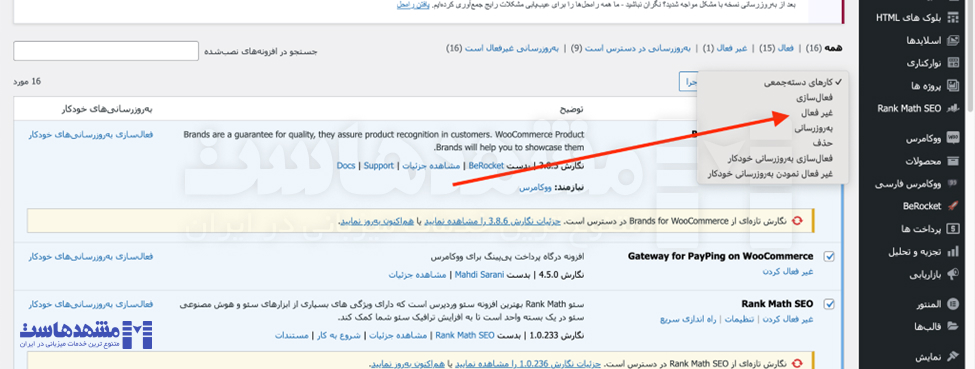Click the شروع به کار link for Rank Math
This screenshot has height=369, width=975.
[339, 335]
